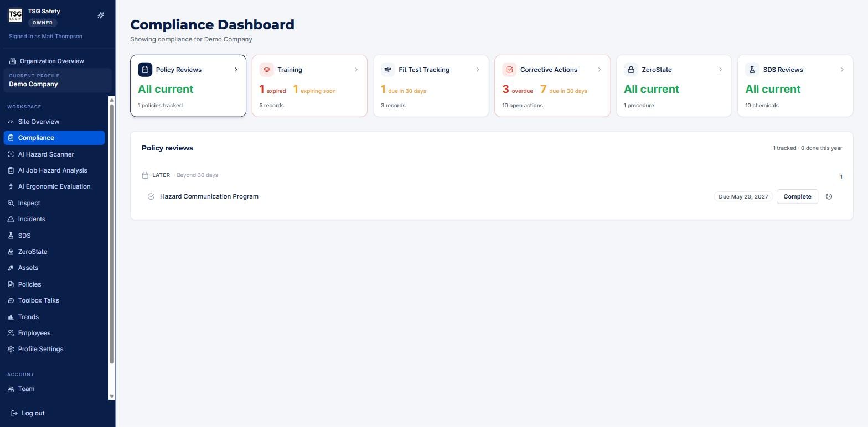Click the Training graduation cap icon
This screenshot has width=868, height=427.
[267, 70]
